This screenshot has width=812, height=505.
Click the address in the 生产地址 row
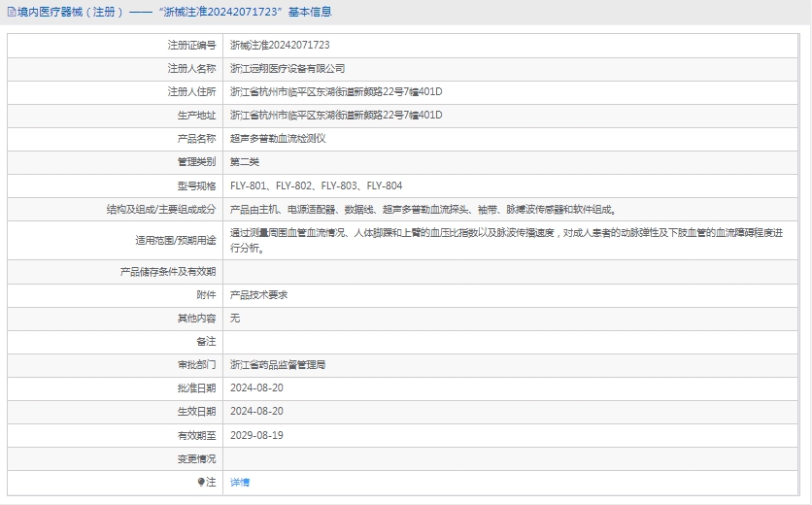coord(336,116)
